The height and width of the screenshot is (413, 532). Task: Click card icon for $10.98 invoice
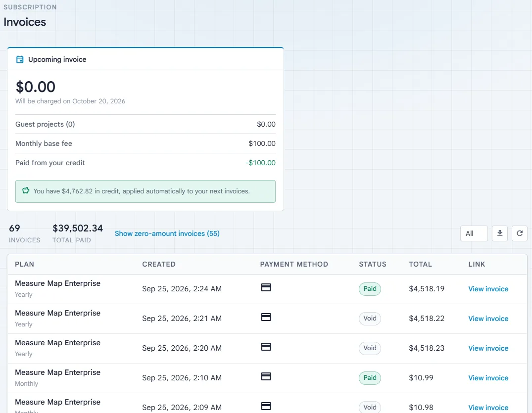(x=266, y=406)
